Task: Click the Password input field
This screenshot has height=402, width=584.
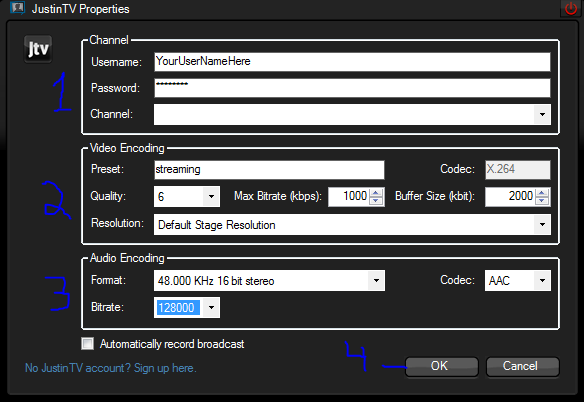Action: pos(352,88)
